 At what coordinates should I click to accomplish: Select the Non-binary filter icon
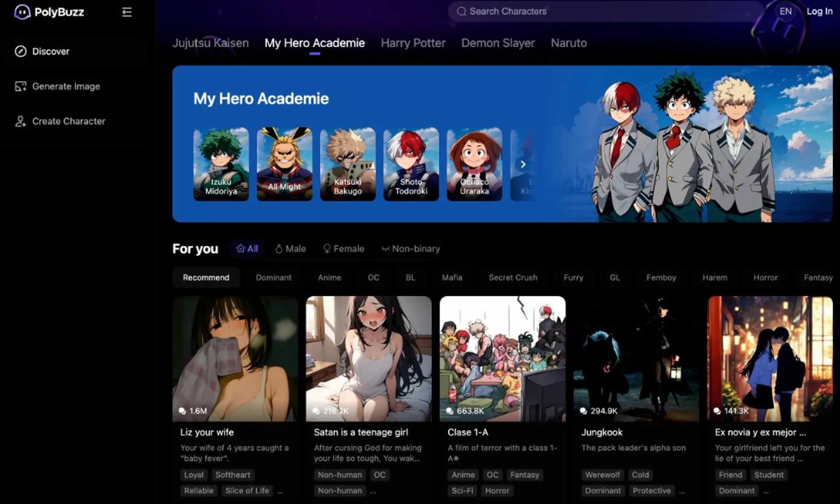coord(385,248)
